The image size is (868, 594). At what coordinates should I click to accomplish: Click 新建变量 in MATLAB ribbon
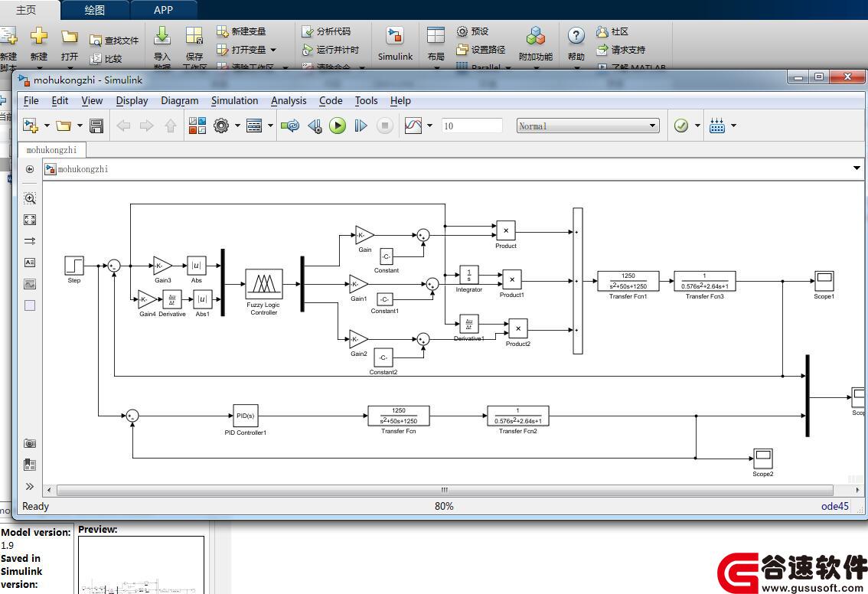(241, 31)
